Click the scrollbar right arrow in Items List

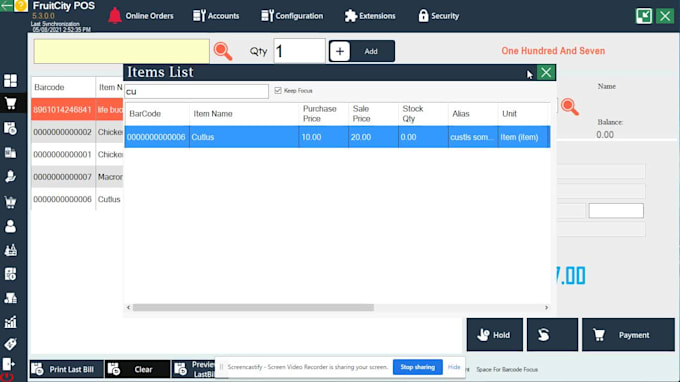pos(546,307)
